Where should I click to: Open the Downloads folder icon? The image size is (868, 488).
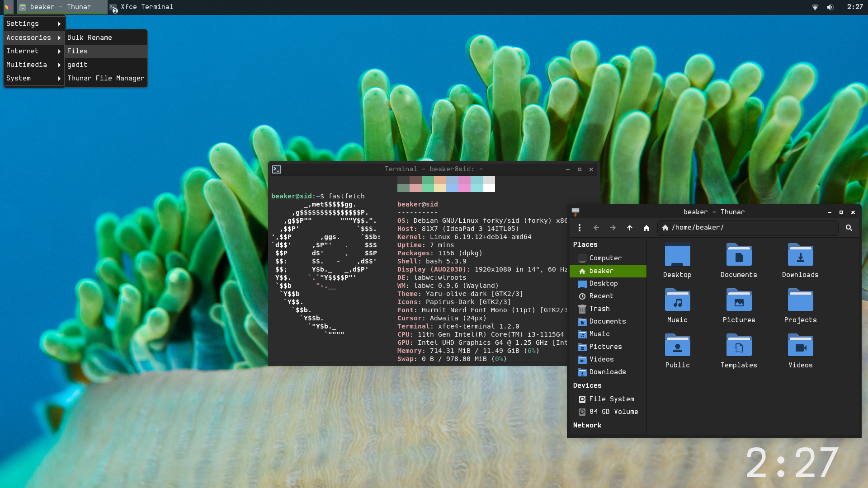[800, 255]
